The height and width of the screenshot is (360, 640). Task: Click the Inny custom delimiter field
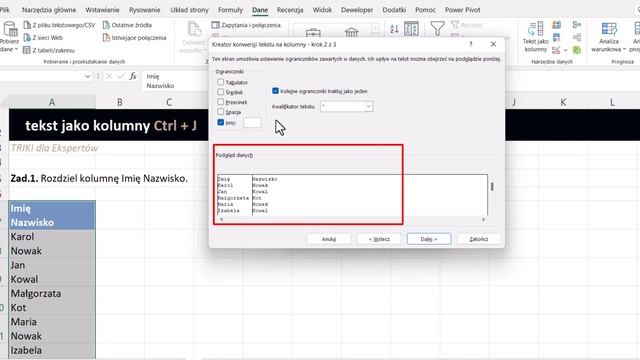(252, 122)
